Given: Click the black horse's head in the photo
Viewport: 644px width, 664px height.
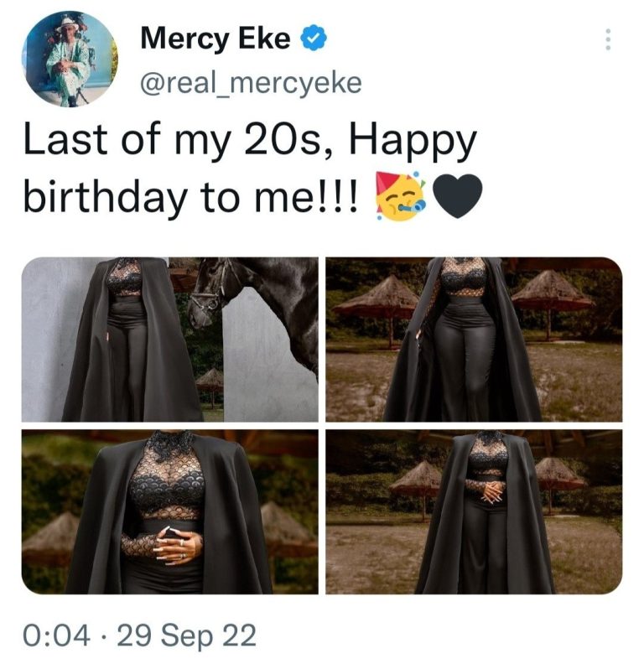Looking at the screenshot, I should [211, 295].
